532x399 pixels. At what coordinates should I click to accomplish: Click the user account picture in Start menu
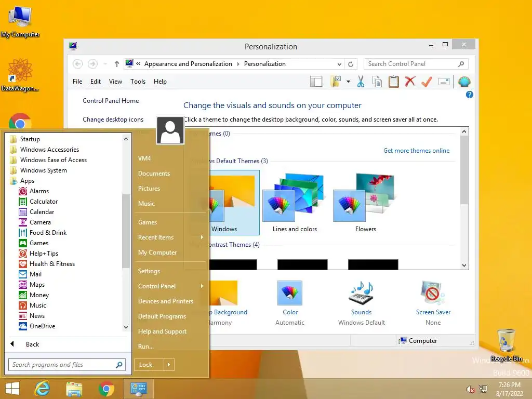[x=170, y=130]
